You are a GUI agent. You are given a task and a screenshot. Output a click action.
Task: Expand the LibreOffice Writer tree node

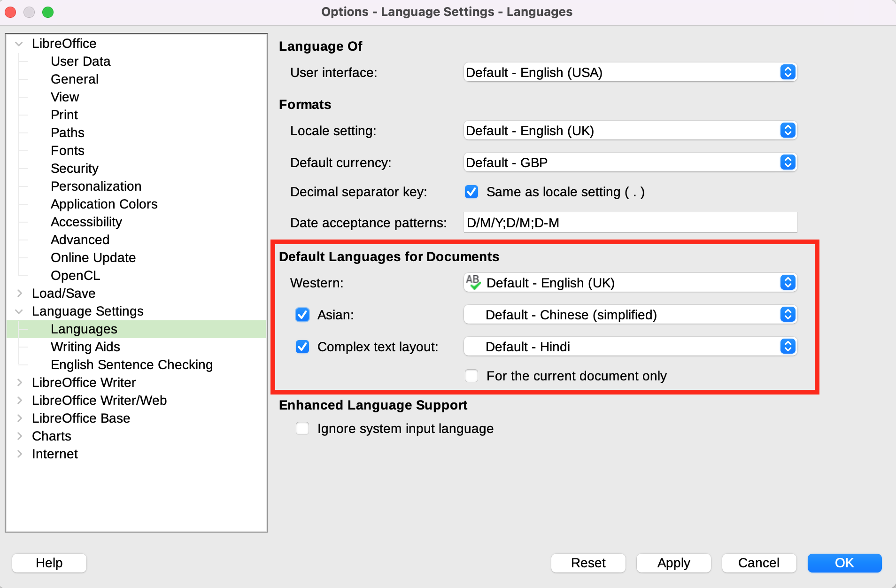point(19,382)
